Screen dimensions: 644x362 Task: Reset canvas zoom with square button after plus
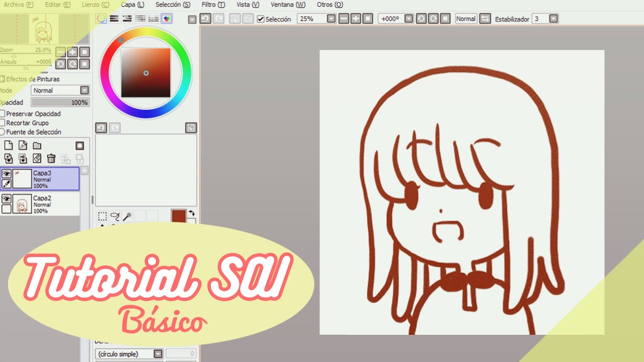coord(368,19)
